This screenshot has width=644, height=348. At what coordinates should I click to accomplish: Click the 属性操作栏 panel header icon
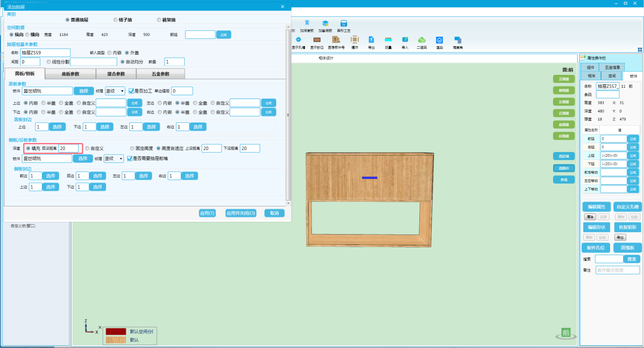pyautogui.click(x=583, y=58)
